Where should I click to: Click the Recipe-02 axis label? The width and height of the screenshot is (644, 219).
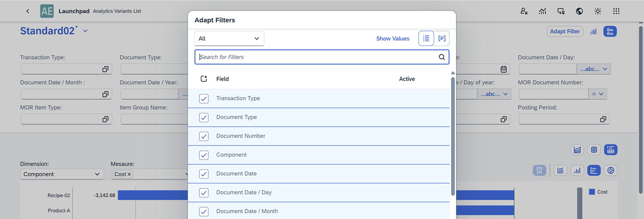point(59,195)
